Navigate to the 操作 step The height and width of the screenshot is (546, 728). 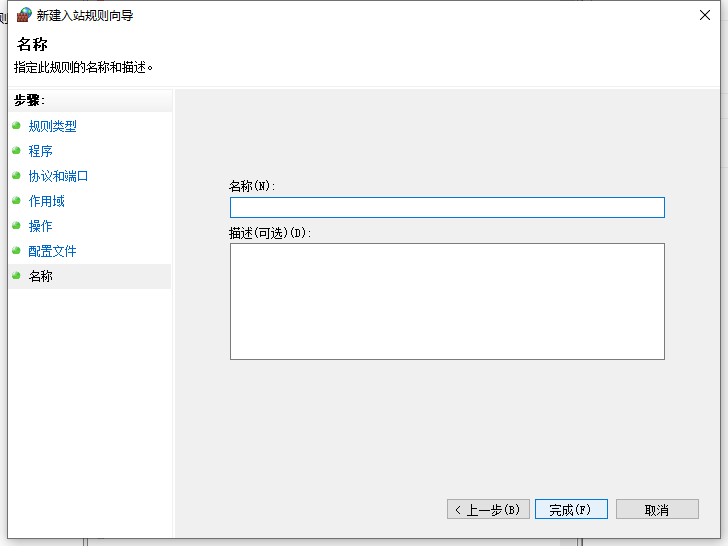click(x=40, y=226)
